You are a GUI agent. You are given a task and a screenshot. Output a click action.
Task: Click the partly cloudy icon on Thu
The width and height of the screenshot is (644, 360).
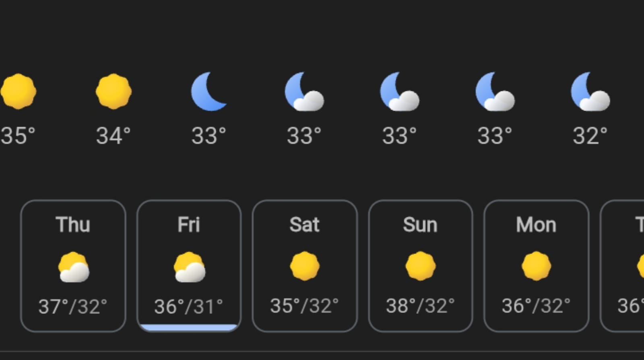point(74,267)
